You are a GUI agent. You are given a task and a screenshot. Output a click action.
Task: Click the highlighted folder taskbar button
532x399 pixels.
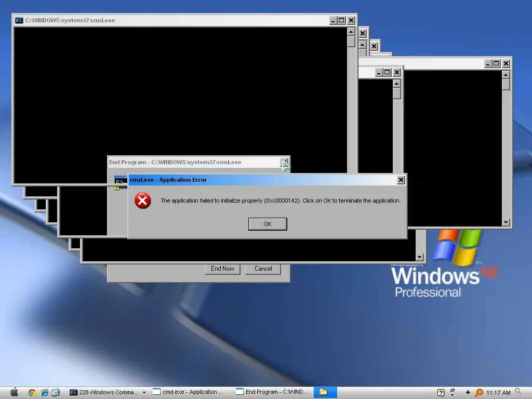pos(325,392)
